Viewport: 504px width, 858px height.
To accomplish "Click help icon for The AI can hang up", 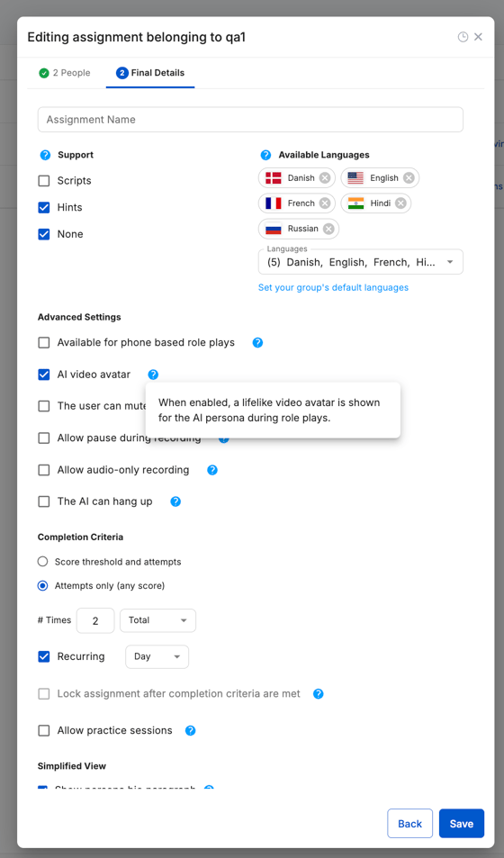I will coord(175,501).
